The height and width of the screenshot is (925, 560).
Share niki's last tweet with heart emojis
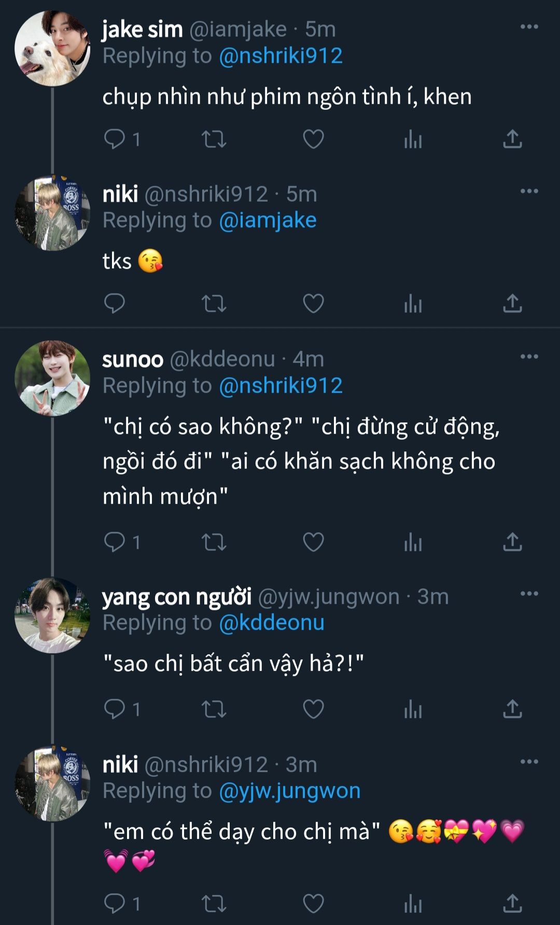click(x=512, y=903)
